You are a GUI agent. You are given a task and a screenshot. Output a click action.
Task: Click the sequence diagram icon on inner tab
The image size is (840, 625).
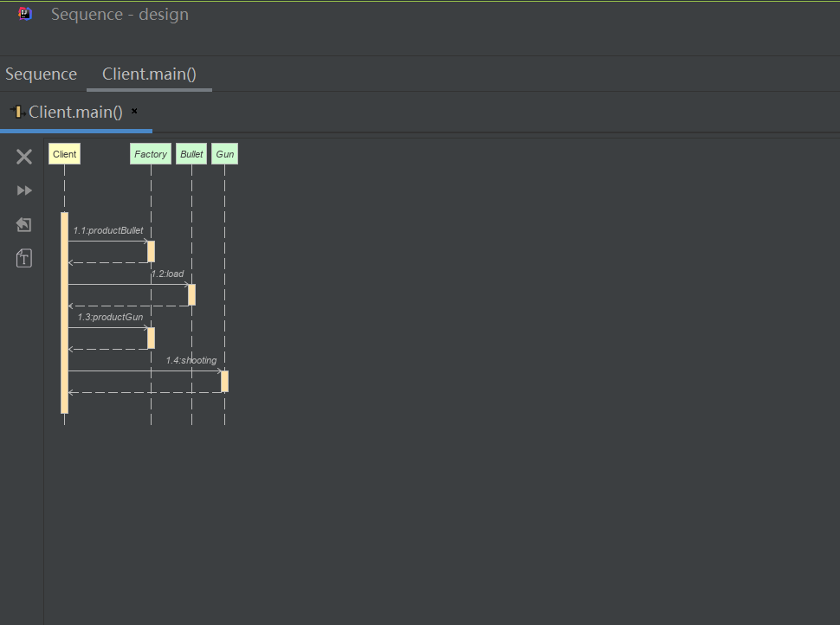[16, 112]
